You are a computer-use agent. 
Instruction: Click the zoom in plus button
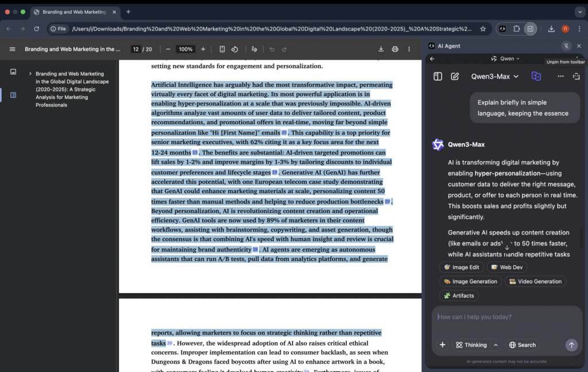203,49
